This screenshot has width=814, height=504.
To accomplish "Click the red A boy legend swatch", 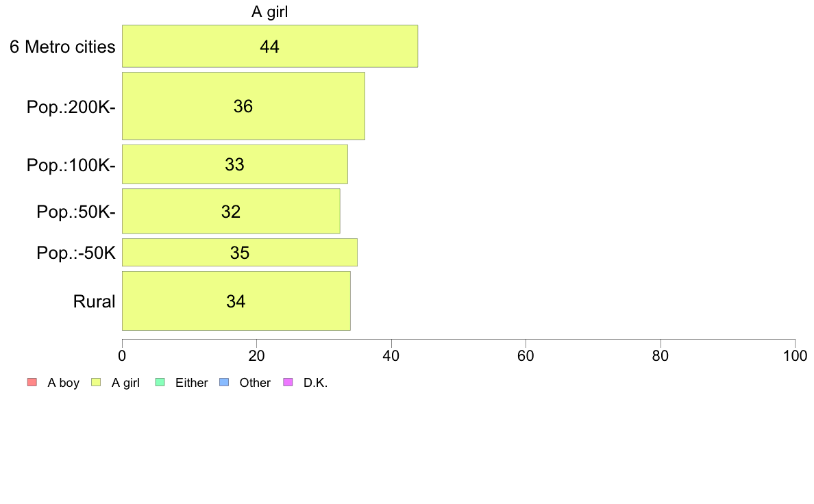I will pos(32,383).
